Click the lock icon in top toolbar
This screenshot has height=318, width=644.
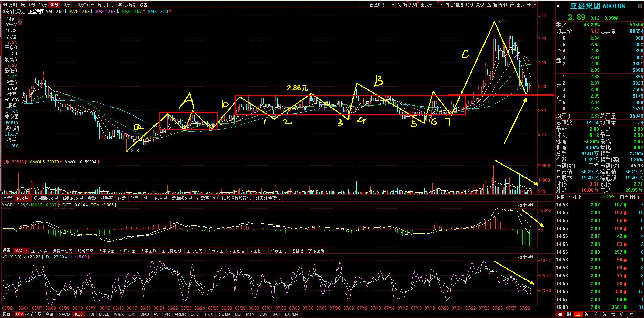click(x=512, y=5)
